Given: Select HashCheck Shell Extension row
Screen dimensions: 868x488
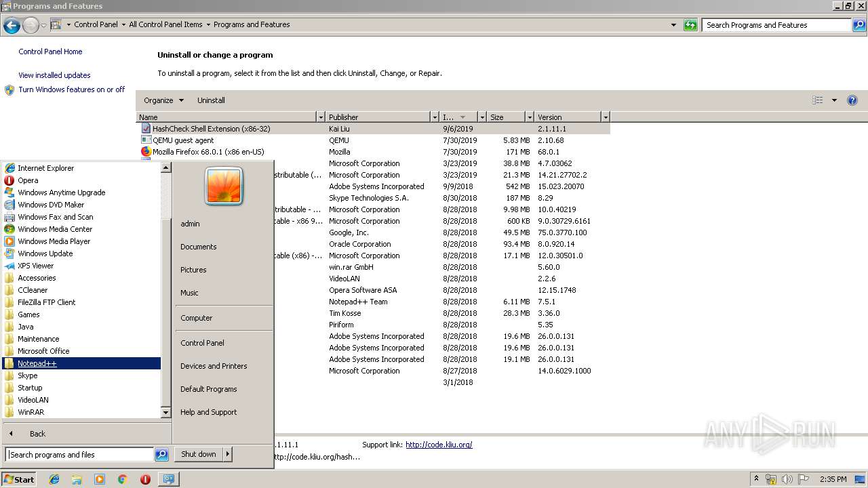Looking at the screenshot, I should [373, 129].
